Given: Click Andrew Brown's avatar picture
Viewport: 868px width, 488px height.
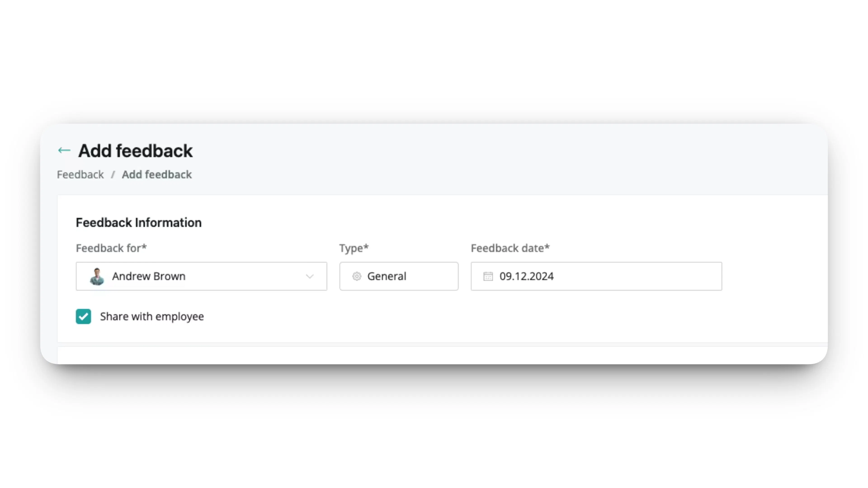Looking at the screenshot, I should pos(97,277).
